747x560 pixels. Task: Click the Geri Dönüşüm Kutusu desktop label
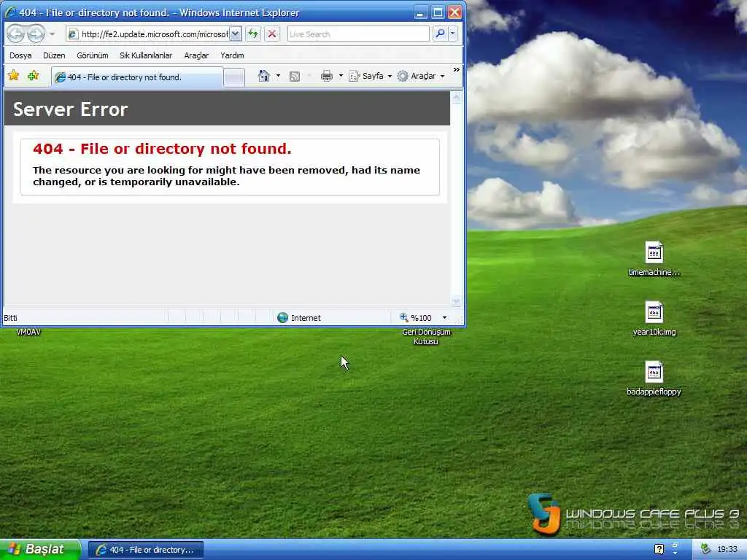click(426, 336)
